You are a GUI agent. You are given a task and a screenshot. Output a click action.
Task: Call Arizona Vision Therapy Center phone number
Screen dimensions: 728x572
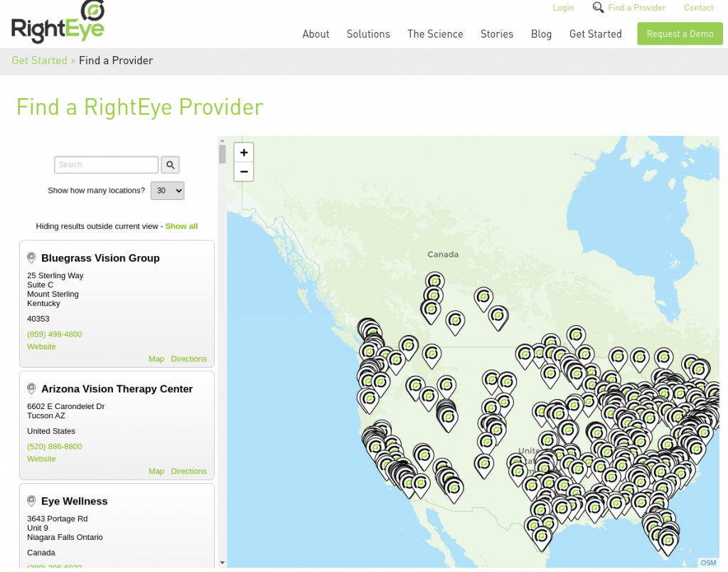coord(54,447)
